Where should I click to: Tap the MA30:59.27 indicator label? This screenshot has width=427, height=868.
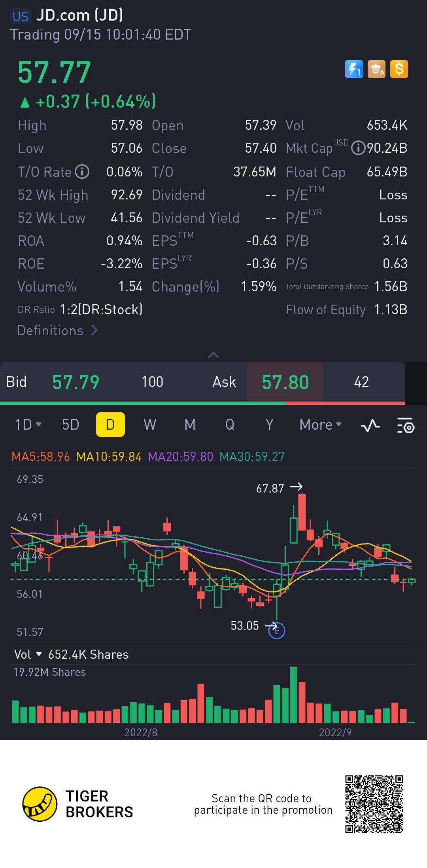click(252, 457)
